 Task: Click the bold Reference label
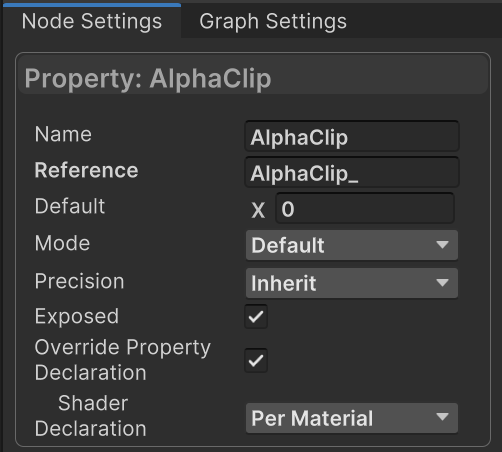click(x=86, y=170)
